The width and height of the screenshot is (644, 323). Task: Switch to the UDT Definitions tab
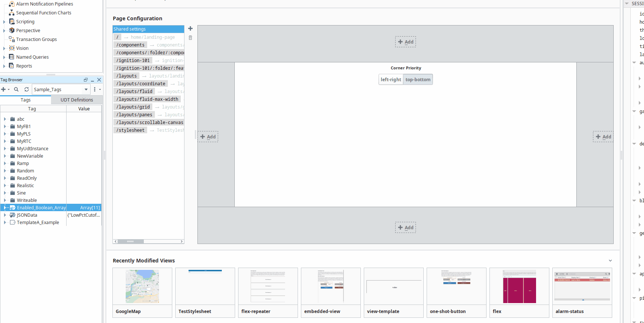(77, 100)
